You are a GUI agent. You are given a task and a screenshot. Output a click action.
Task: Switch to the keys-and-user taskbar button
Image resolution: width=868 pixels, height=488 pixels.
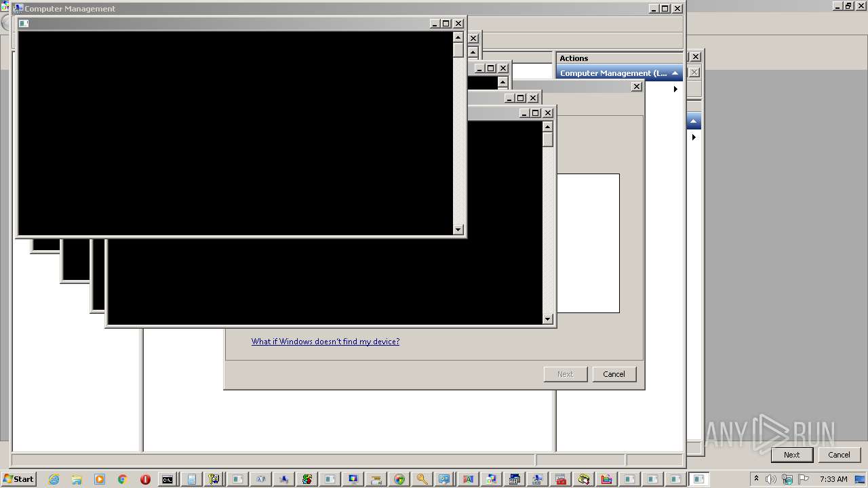click(x=214, y=479)
